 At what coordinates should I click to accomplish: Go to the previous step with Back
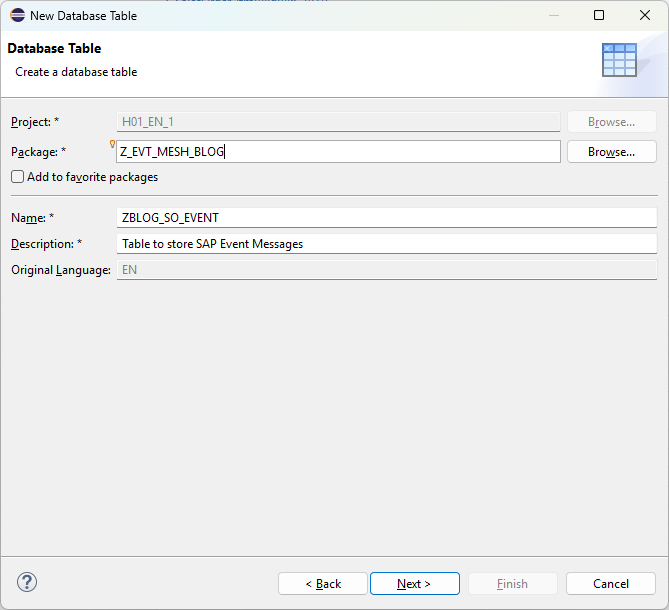pyautogui.click(x=323, y=584)
